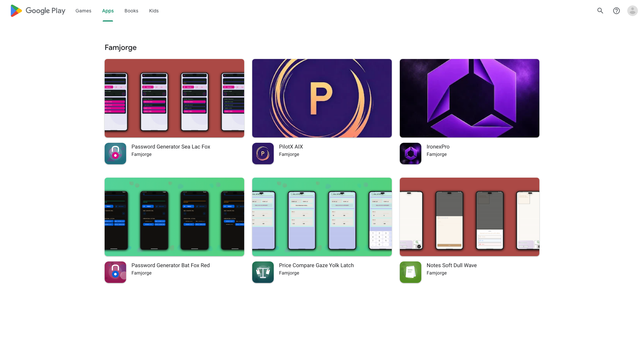Click Famjorge under IronexPro

coord(437,155)
